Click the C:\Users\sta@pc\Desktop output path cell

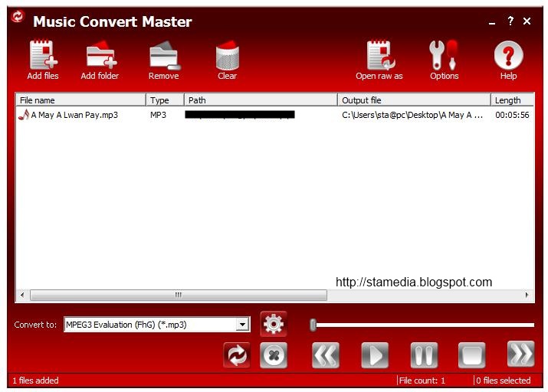[412, 115]
